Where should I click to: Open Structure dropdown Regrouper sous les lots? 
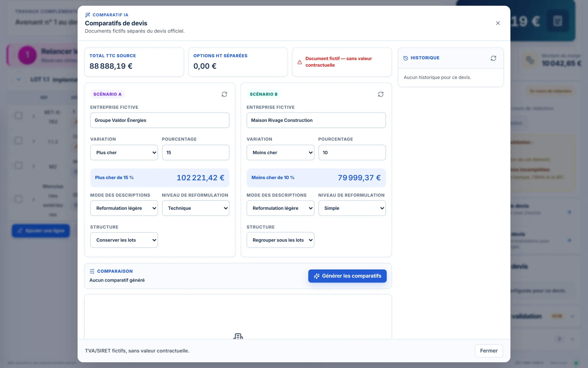coord(280,240)
